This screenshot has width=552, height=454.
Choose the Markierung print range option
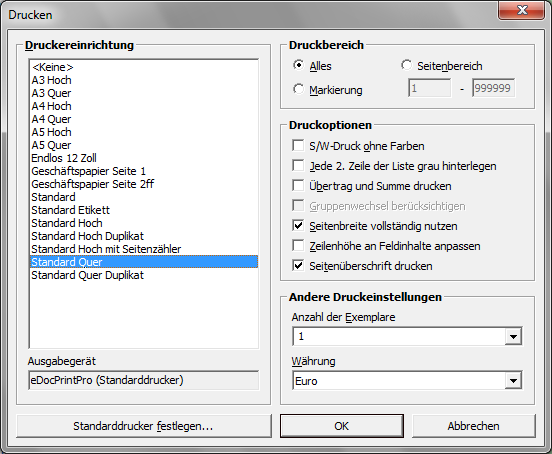point(299,89)
